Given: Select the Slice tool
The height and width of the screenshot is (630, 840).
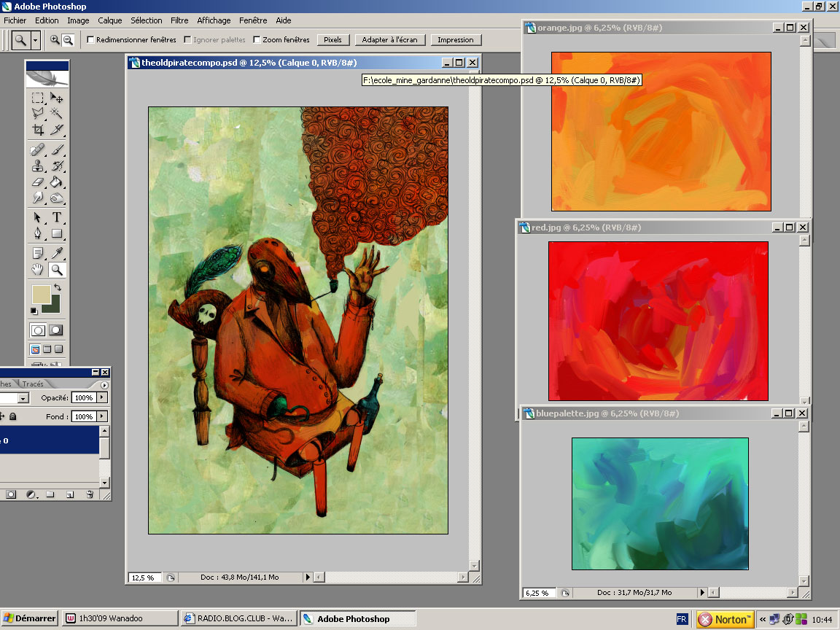Looking at the screenshot, I should pos(56,129).
